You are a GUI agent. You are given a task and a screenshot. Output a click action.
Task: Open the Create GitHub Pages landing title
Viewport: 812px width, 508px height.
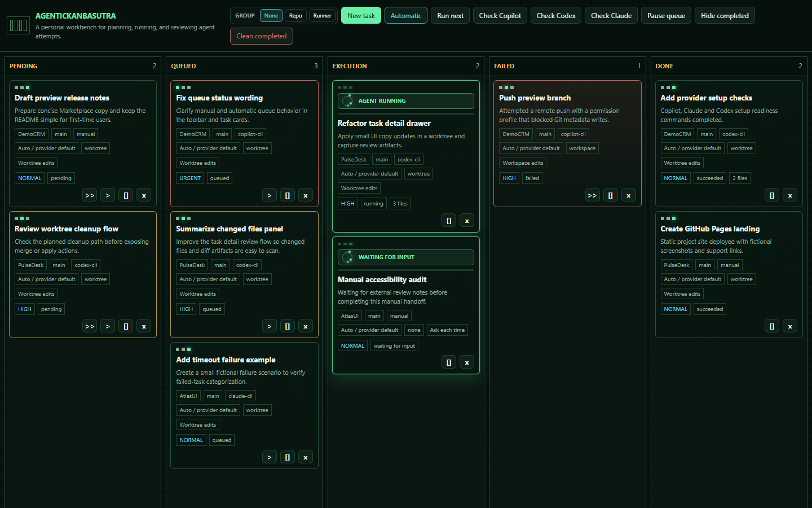coord(710,229)
